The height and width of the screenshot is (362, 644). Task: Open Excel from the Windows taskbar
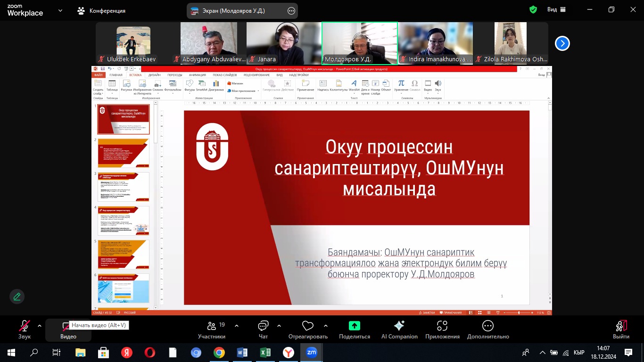[x=265, y=353]
